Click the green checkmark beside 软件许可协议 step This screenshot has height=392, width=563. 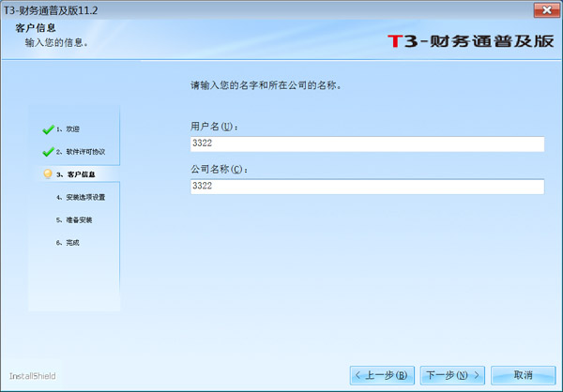coord(48,152)
